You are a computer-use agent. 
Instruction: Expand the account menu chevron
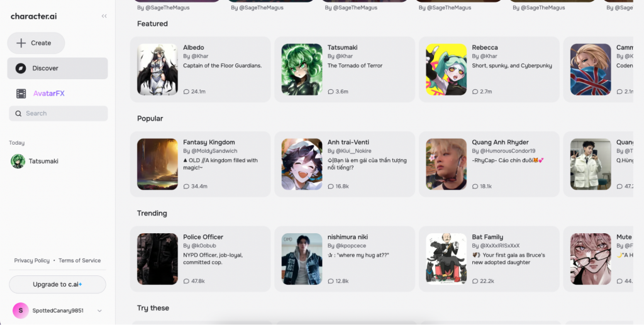[99, 311]
